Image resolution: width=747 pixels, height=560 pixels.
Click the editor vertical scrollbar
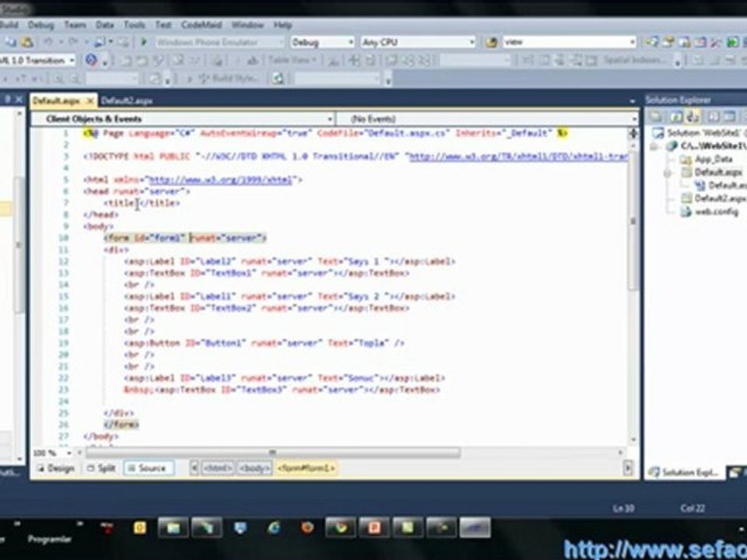(633, 220)
